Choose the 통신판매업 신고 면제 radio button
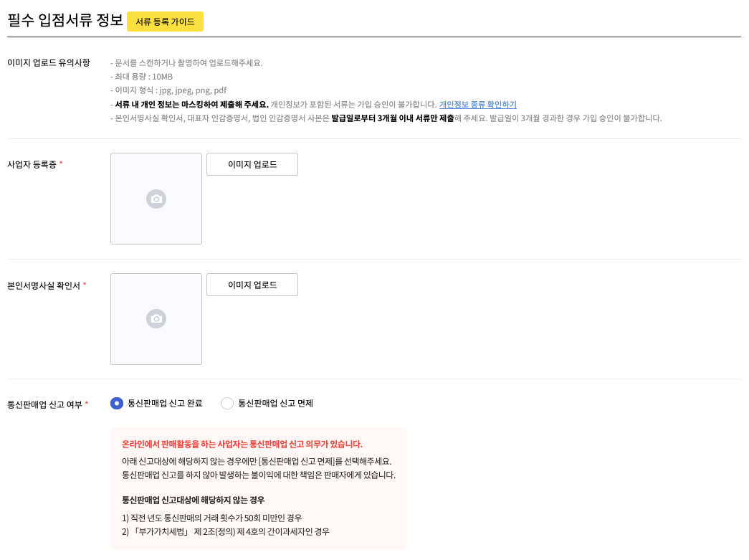This screenshot has height=560, width=749. tap(227, 403)
